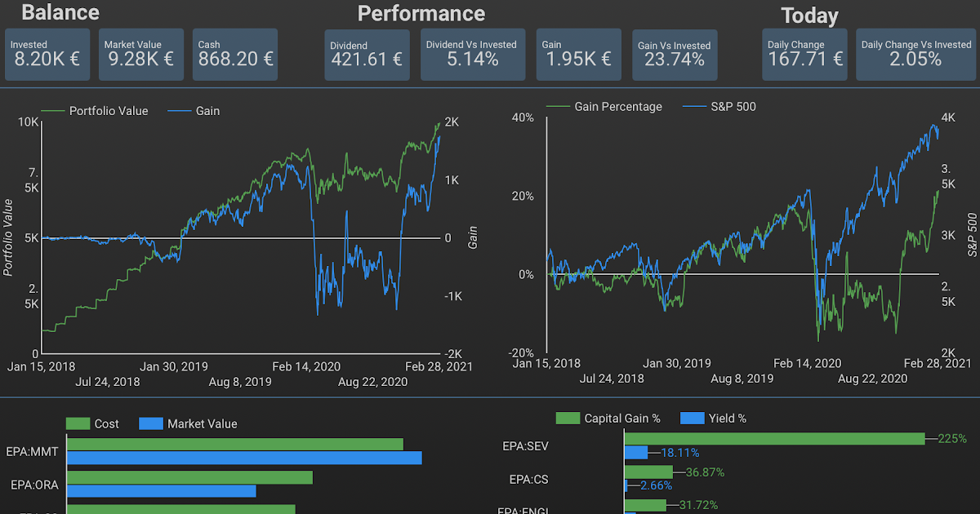Image resolution: width=980 pixels, height=514 pixels.
Task: Click the Invested metric card
Action: [47, 55]
